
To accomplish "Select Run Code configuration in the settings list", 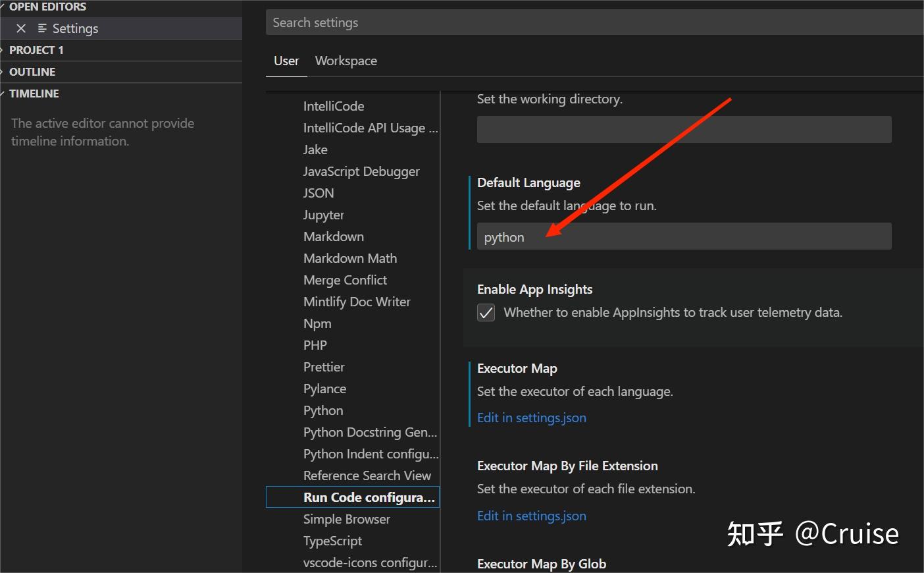I will tap(369, 497).
